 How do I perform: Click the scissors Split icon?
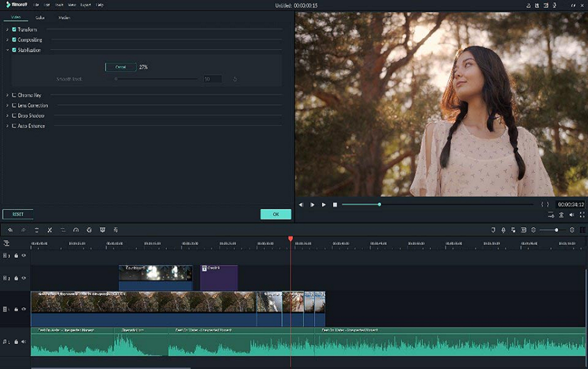pos(50,230)
